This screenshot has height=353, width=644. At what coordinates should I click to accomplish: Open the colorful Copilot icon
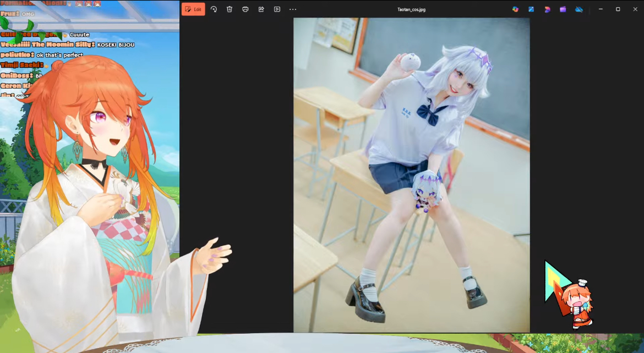tap(515, 9)
